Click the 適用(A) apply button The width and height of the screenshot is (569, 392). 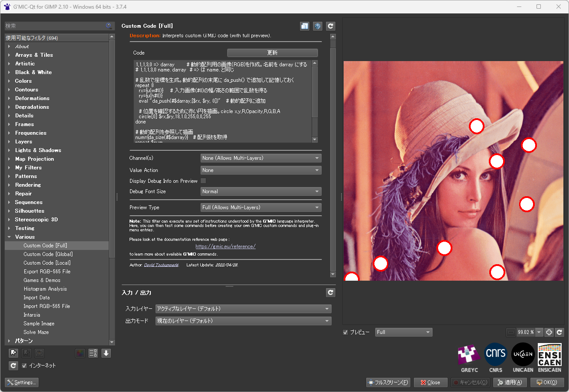click(x=510, y=382)
